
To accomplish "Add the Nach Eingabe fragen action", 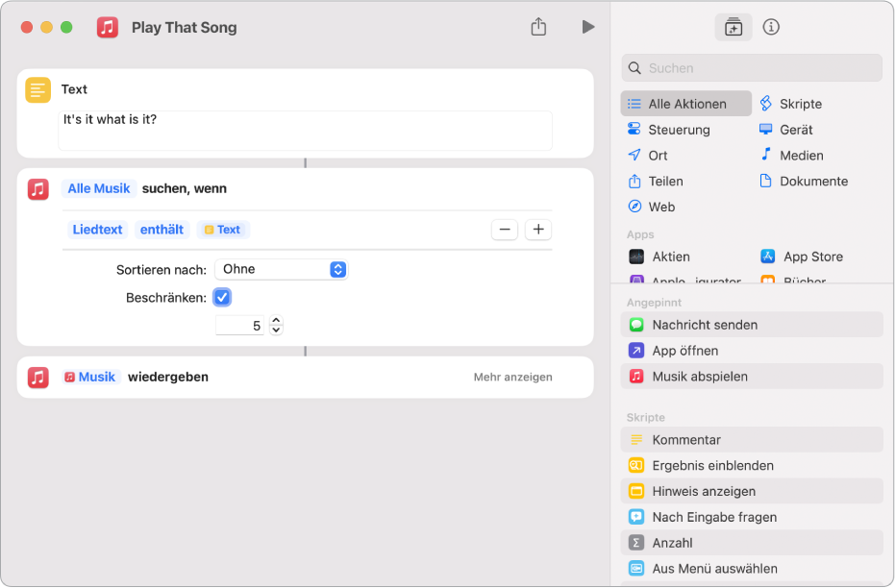I will pos(752,517).
